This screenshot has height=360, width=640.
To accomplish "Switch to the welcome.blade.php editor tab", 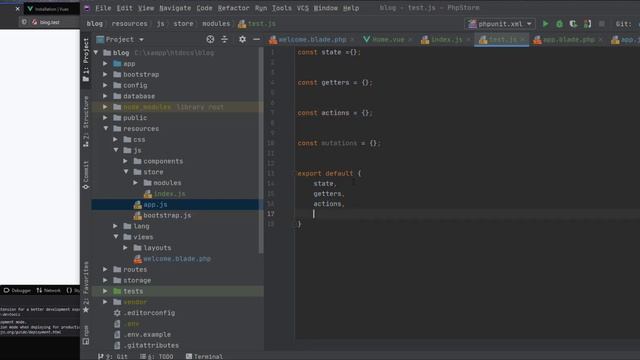I will pyautogui.click(x=312, y=40).
